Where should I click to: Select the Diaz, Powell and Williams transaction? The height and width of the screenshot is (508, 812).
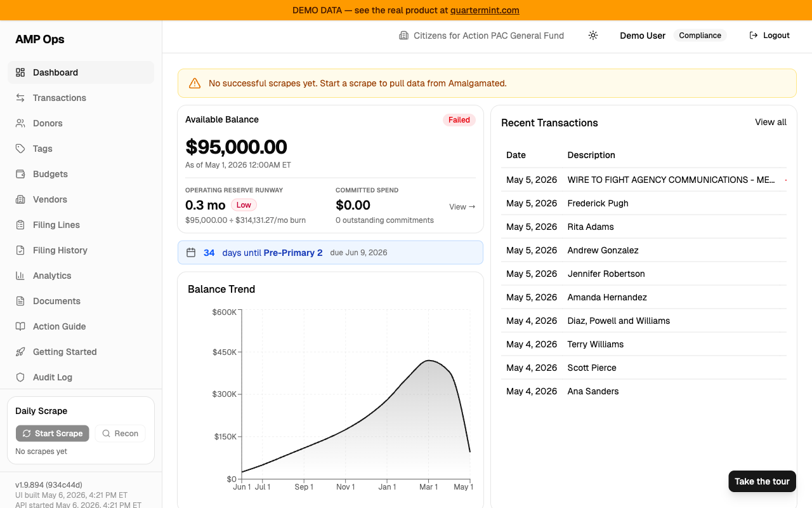tap(644, 321)
